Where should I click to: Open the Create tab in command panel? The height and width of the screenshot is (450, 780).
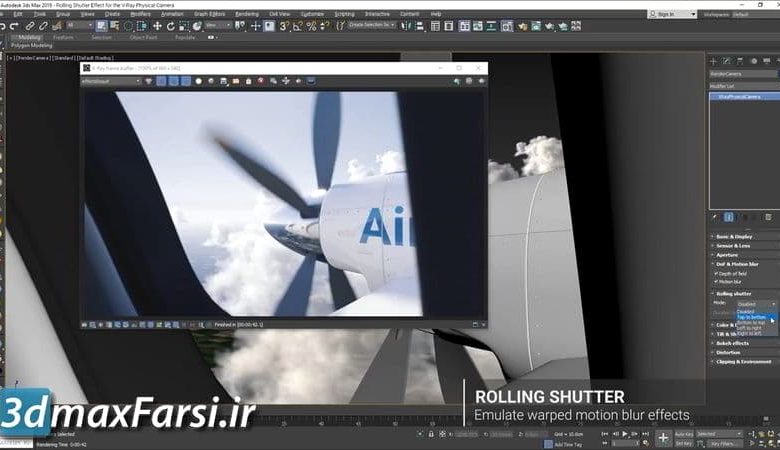[x=713, y=61]
